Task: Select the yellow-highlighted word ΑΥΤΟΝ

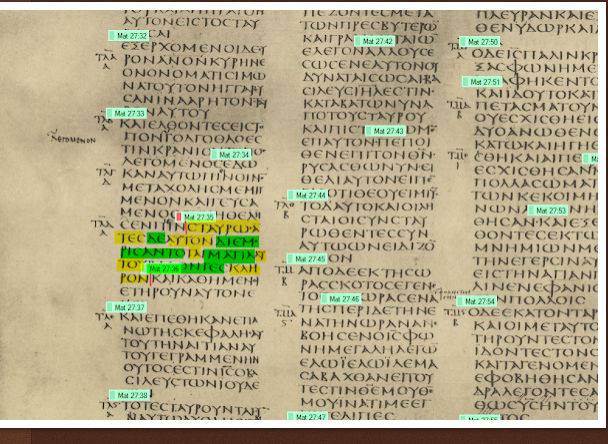Action: pyautogui.click(x=190, y=241)
